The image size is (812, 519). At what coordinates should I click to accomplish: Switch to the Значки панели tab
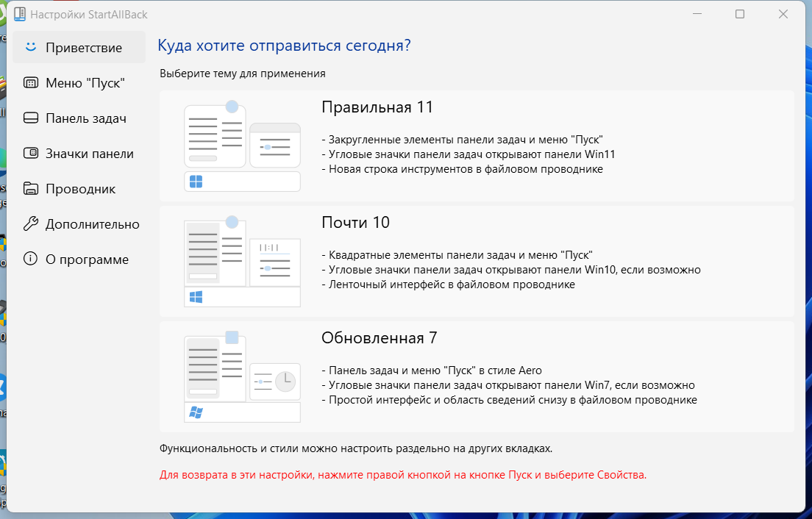tap(79, 153)
